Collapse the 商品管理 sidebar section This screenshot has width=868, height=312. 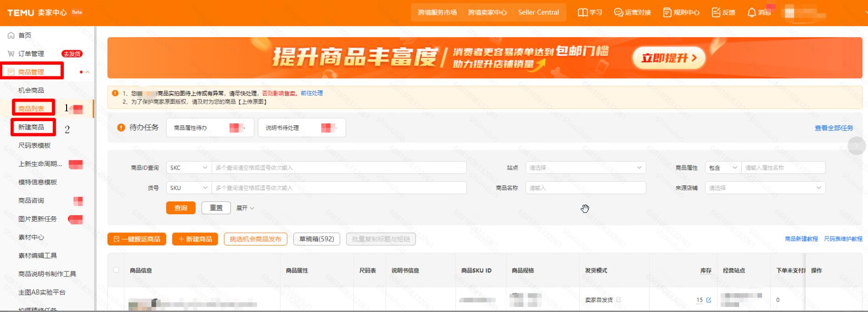point(88,72)
